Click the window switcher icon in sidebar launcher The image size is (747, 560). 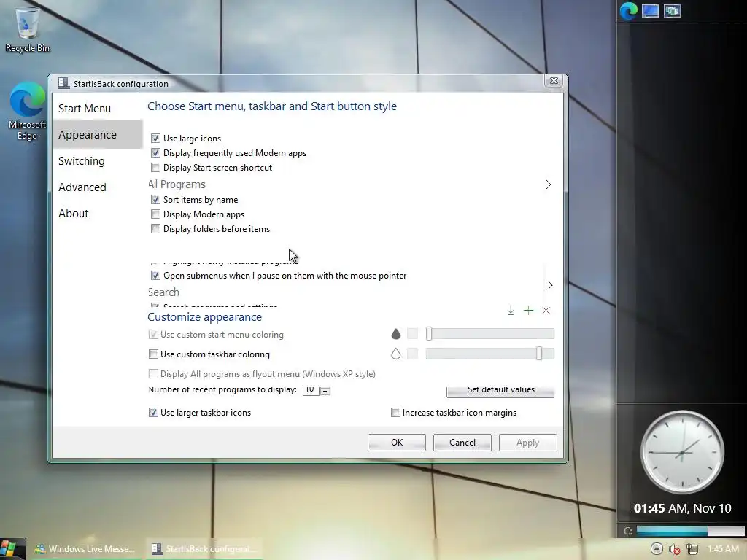point(672,11)
